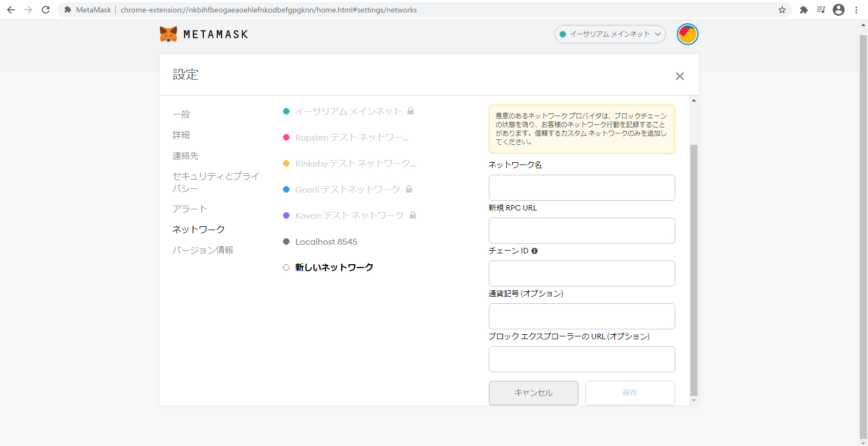
Task: Click the chain ID info icon
Action: coord(534,251)
